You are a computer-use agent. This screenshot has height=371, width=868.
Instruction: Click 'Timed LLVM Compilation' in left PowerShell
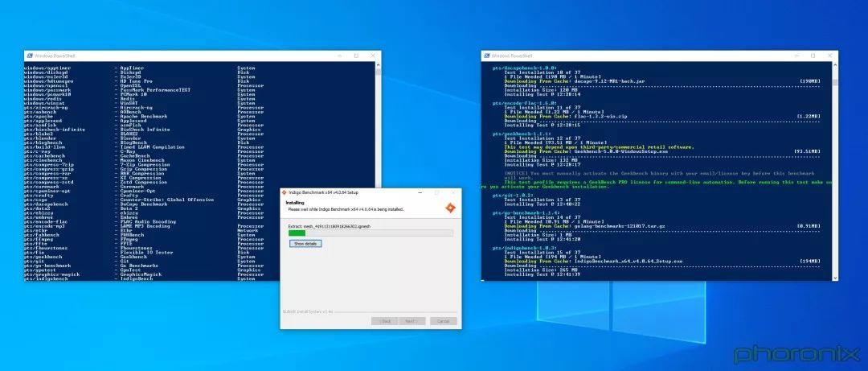click(152, 147)
